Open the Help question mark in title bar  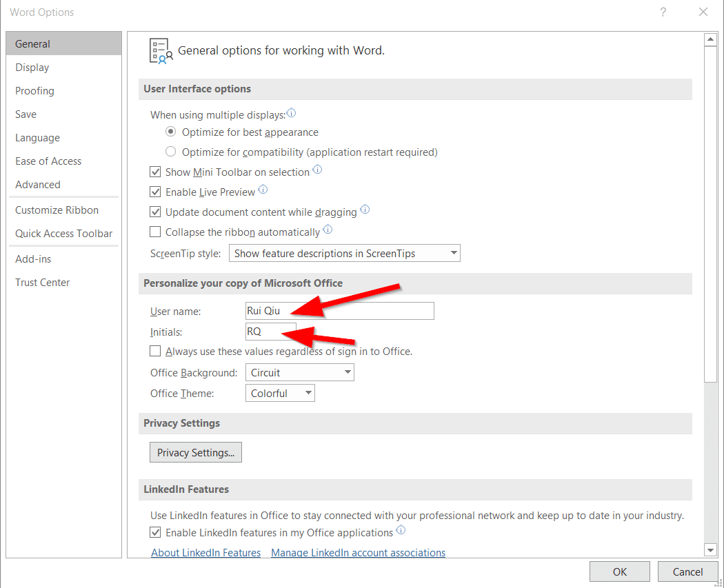click(663, 12)
